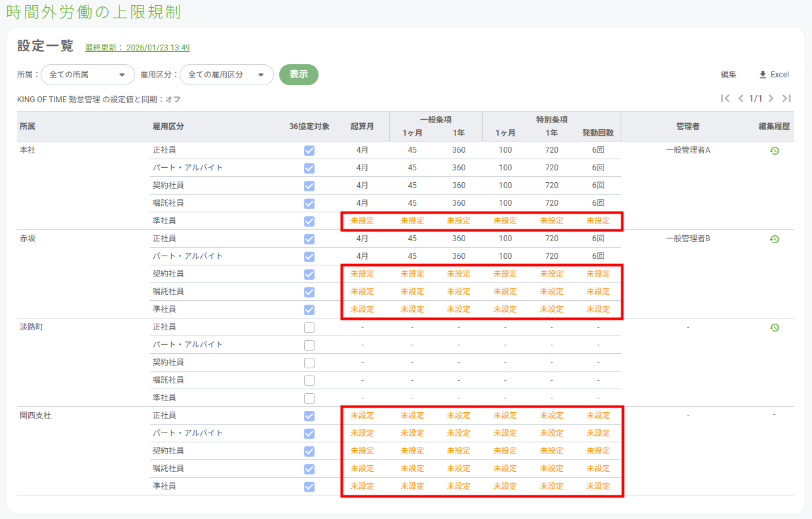Enable 36協定対象 checkbox for 淡路町 契約社員
812x519 pixels.
click(309, 363)
